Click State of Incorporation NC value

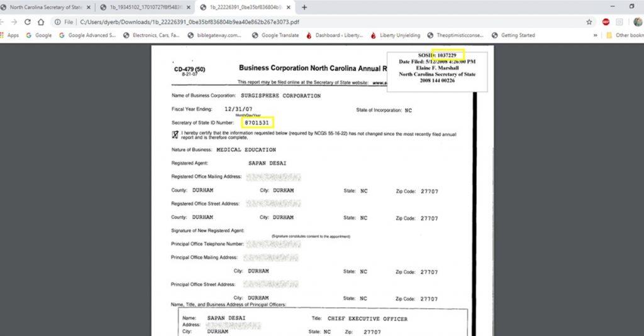[408, 111]
